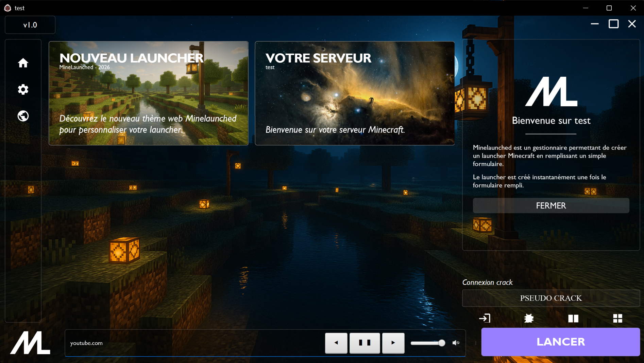Adjust the music volume slider
Screen dimensions: 644x363
coord(428,343)
